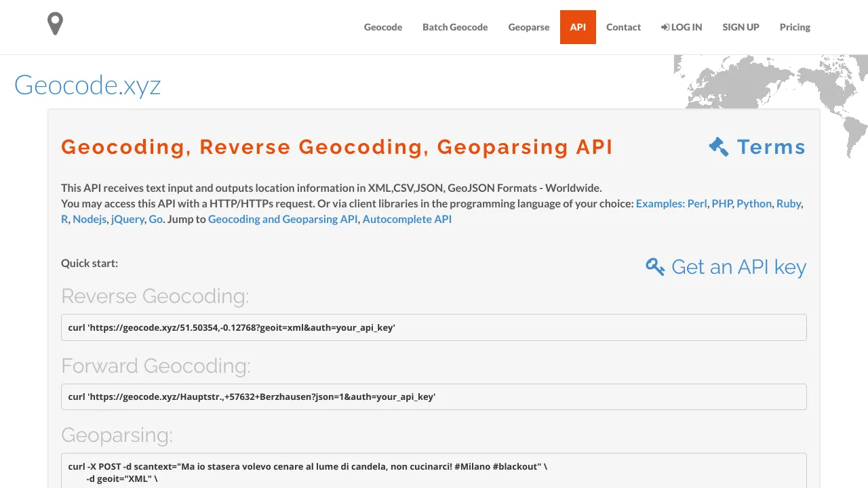Click SIGN UP in the top navigation
Viewport: 868px width, 488px height.
click(x=741, y=27)
